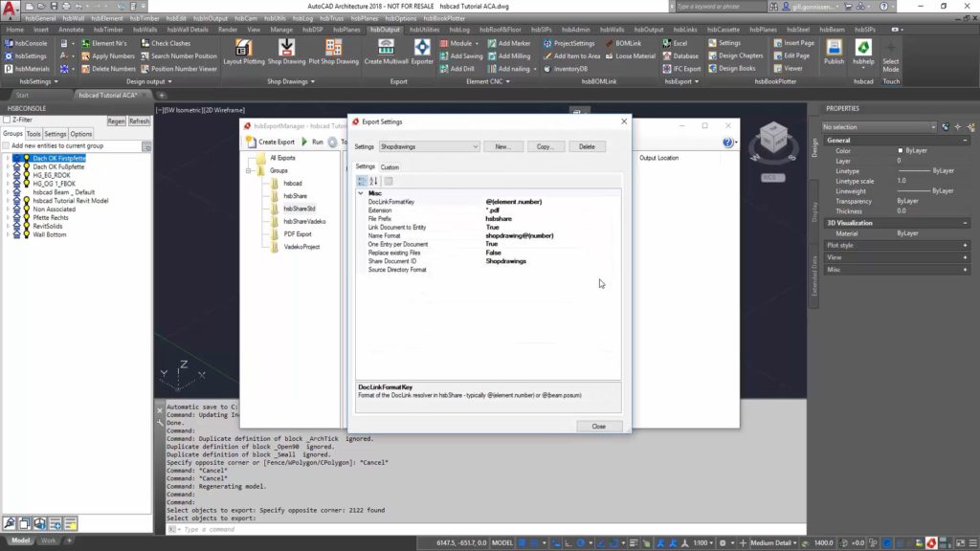980x551 pixels.
Task: Export to Excel
Action: 675,43
